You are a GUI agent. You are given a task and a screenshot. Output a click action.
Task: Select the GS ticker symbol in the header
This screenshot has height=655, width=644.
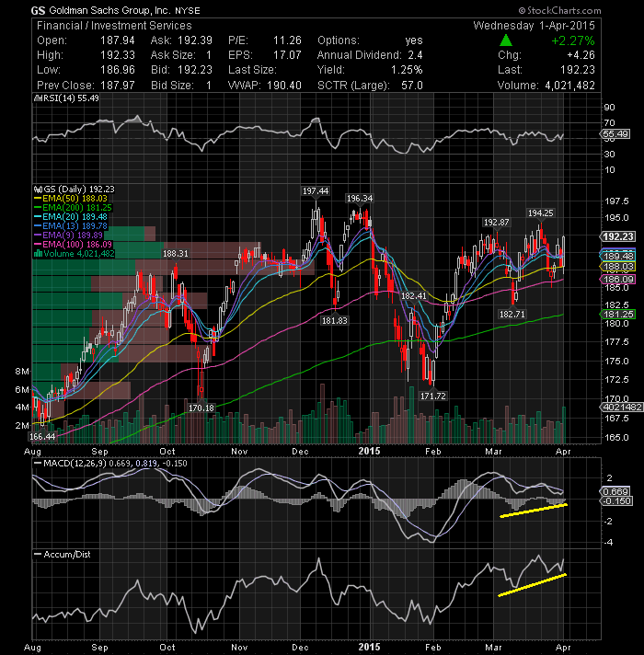(38, 10)
